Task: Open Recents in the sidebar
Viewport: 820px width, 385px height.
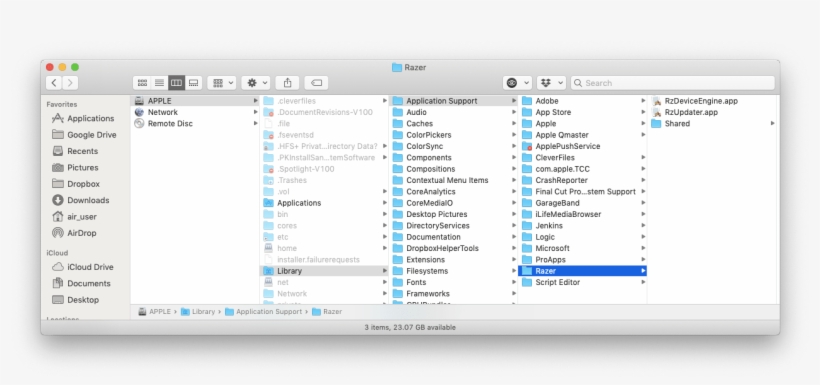Action: click(75, 151)
